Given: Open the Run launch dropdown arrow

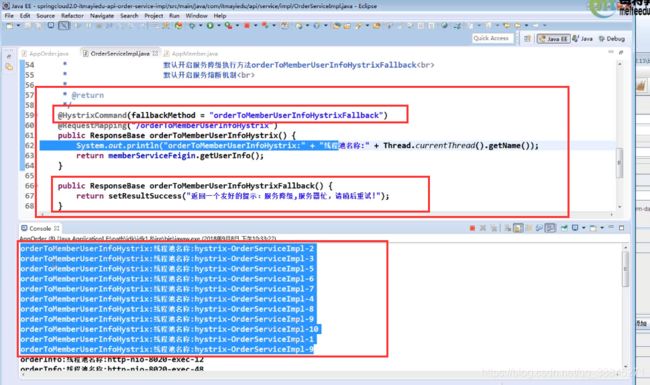Looking at the screenshot, I should click(219, 26).
